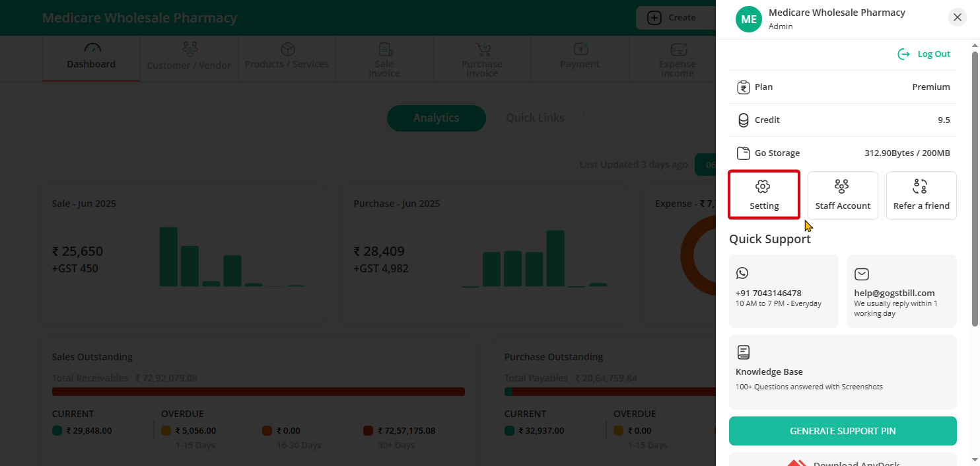Click the Purchase Invoice cart icon
The image size is (980, 466).
[x=483, y=50]
